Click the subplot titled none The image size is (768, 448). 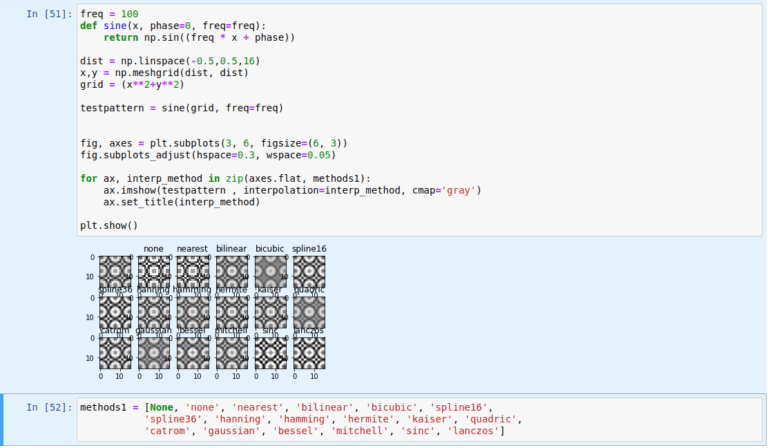point(153,271)
